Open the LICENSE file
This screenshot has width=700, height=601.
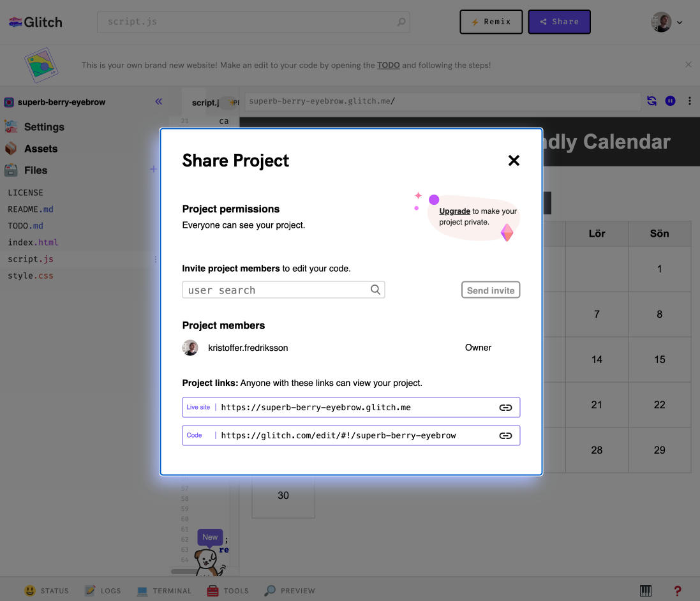click(x=26, y=193)
